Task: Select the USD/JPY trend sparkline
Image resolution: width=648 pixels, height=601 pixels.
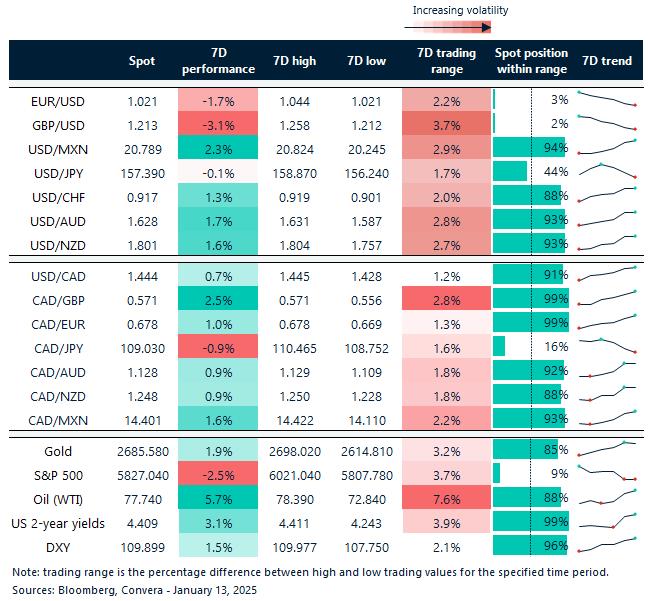Action: pyautogui.click(x=608, y=171)
